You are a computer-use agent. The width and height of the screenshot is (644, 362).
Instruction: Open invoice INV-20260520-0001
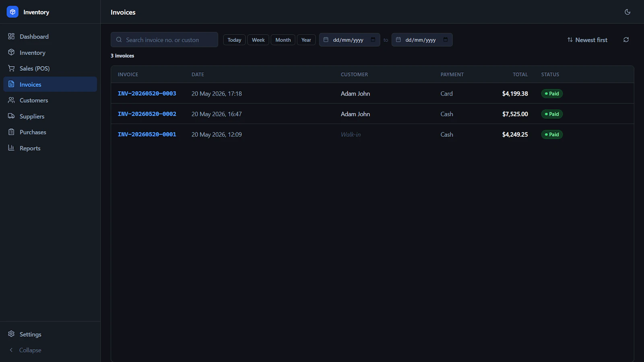coord(147,134)
